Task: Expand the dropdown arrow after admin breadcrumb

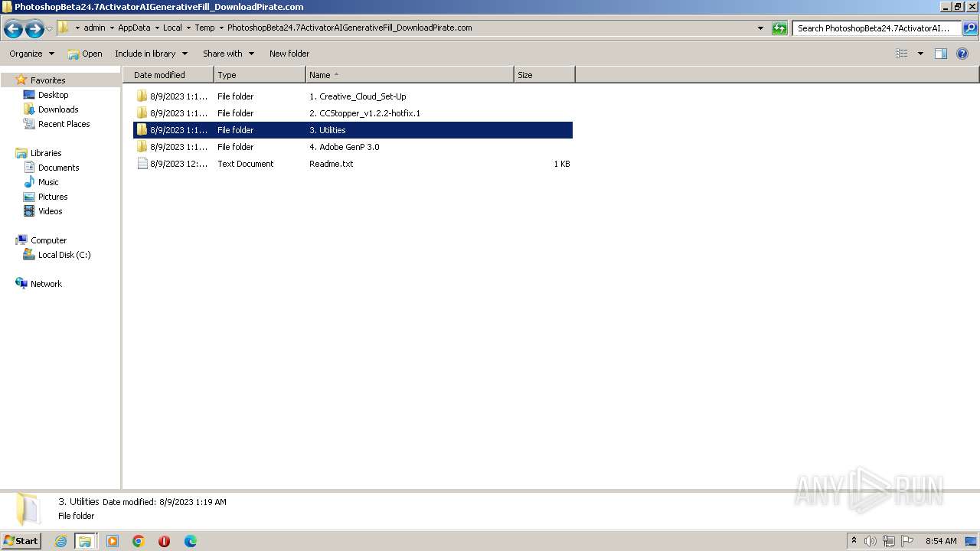Action: (x=112, y=28)
